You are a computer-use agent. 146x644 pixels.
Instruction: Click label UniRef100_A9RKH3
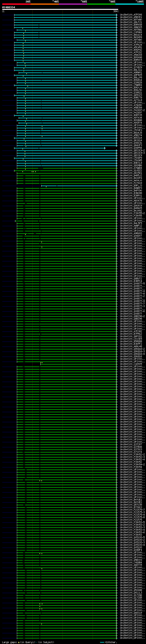(x=131, y=233)
